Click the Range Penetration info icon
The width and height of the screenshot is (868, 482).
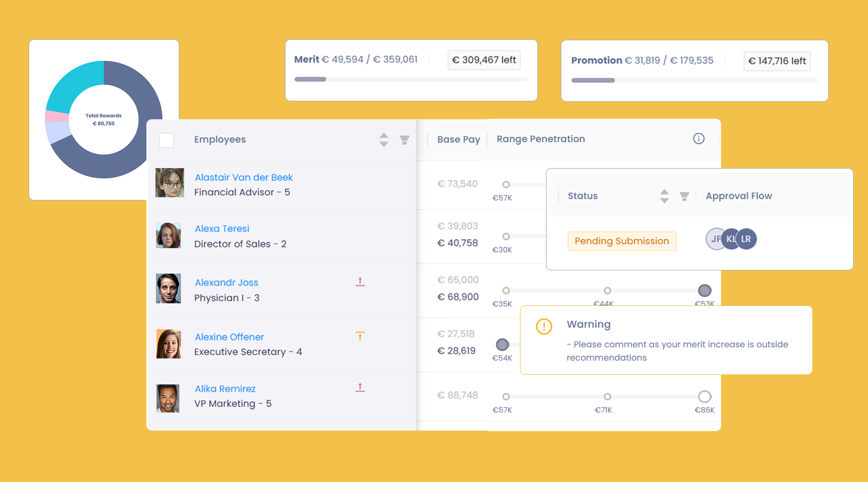click(x=699, y=138)
